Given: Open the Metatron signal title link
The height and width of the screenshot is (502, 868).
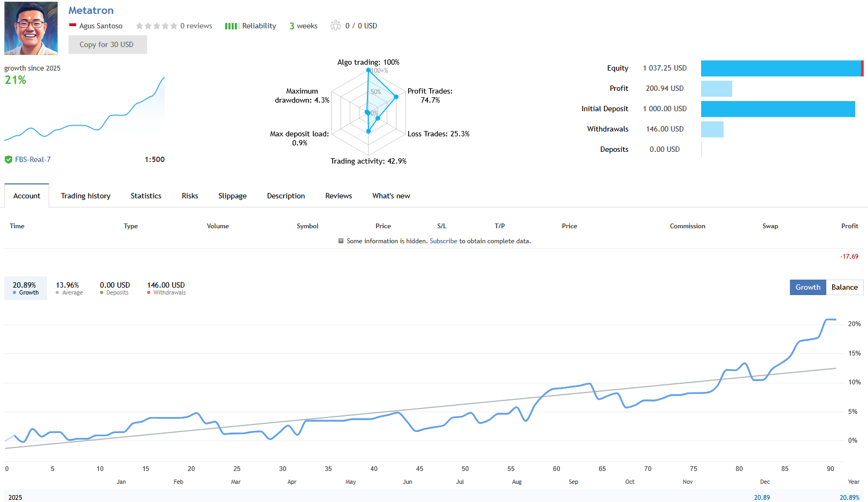Looking at the screenshot, I should [90, 10].
